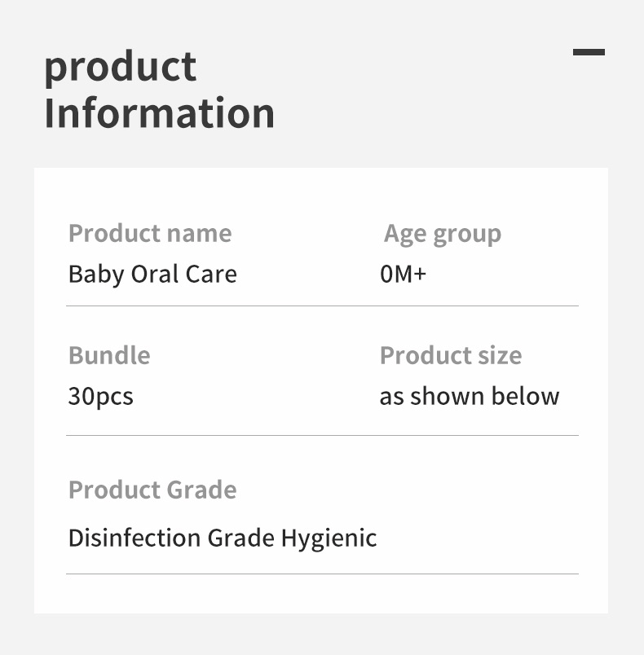Click the word 'Care' in product name
644x655 pixels.
click(214, 274)
